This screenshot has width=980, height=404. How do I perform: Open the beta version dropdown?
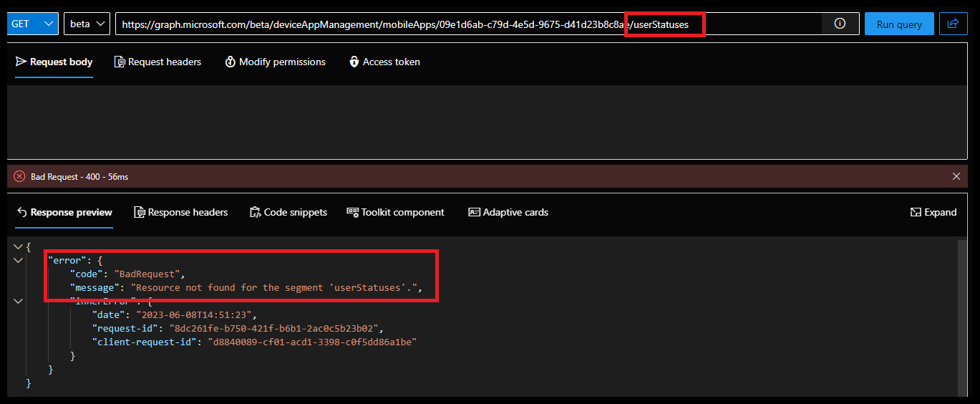coord(87,24)
